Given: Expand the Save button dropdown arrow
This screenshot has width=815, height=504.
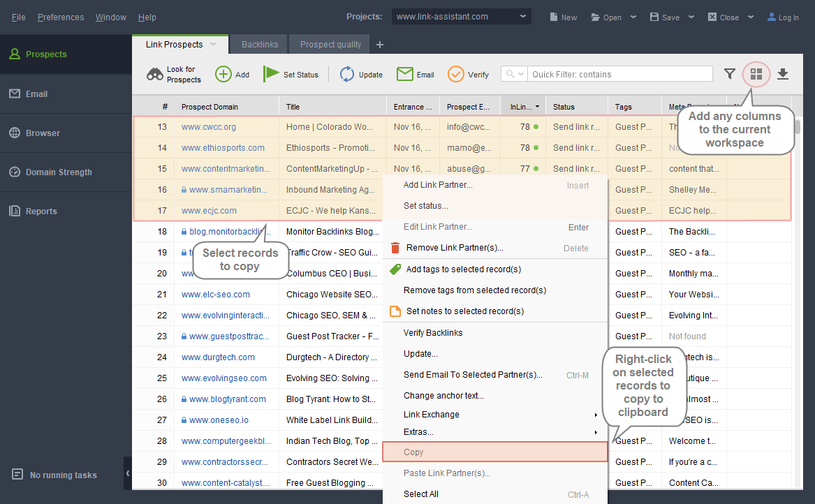Looking at the screenshot, I should (691, 17).
